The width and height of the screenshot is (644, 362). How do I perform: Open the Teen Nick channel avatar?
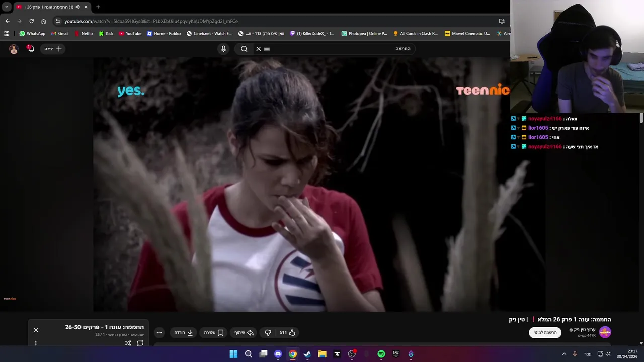(605, 332)
